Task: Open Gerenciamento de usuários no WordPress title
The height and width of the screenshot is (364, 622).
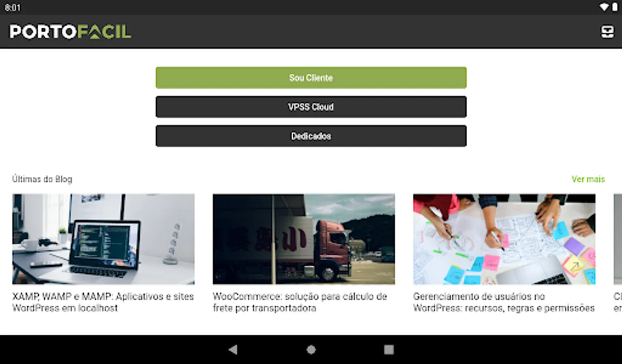Action: 504,302
